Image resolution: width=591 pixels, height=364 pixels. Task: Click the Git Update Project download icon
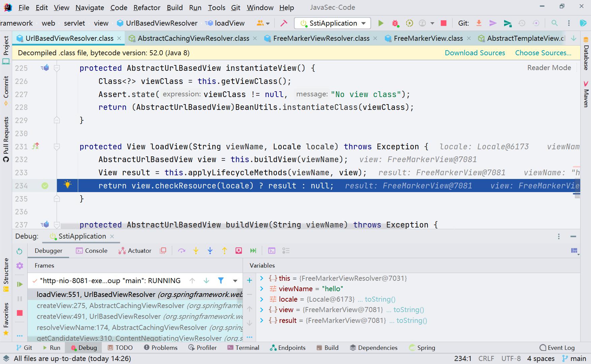pos(479,23)
